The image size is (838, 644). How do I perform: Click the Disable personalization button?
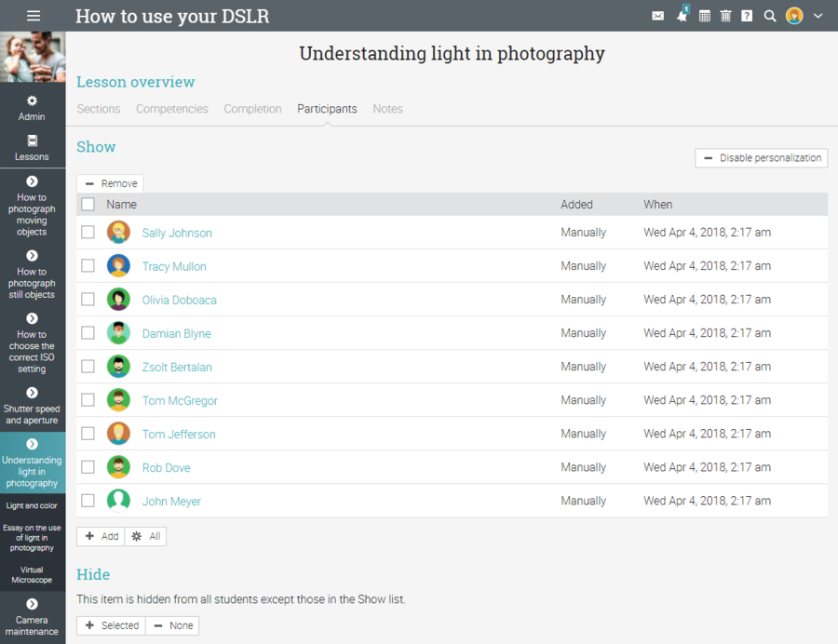pos(762,158)
